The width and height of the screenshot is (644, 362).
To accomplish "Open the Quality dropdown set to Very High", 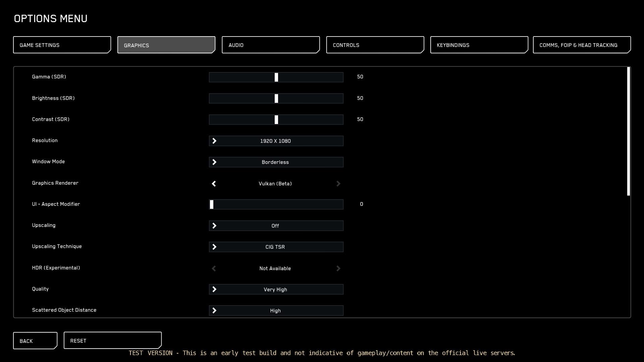I will (276, 290).
